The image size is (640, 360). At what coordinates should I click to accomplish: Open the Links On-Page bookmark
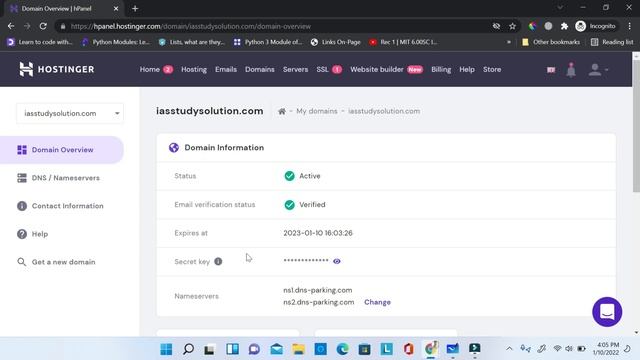coord(336,42)
